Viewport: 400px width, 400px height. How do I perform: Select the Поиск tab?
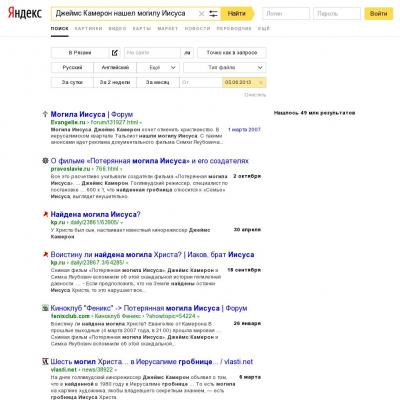(x=60, y=29)
